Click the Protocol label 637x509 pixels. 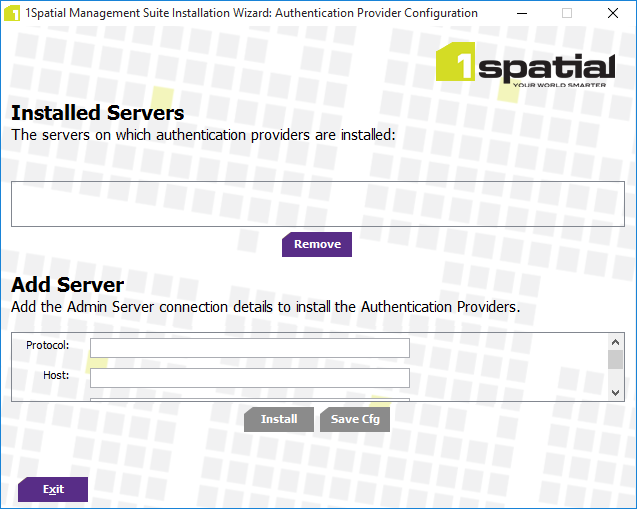(48, 346)
